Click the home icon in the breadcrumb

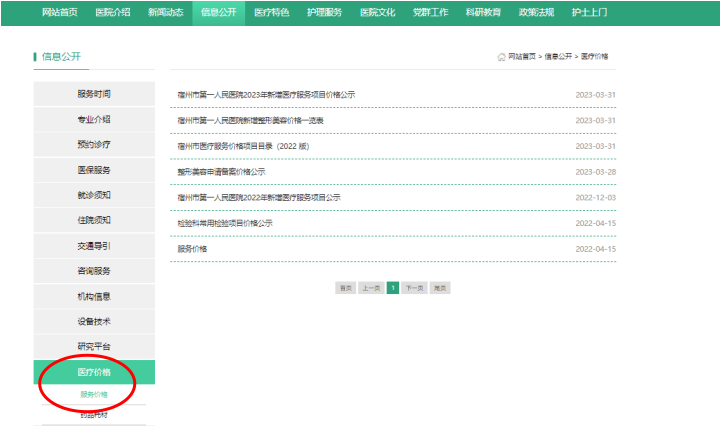click(x=501, y=57)
